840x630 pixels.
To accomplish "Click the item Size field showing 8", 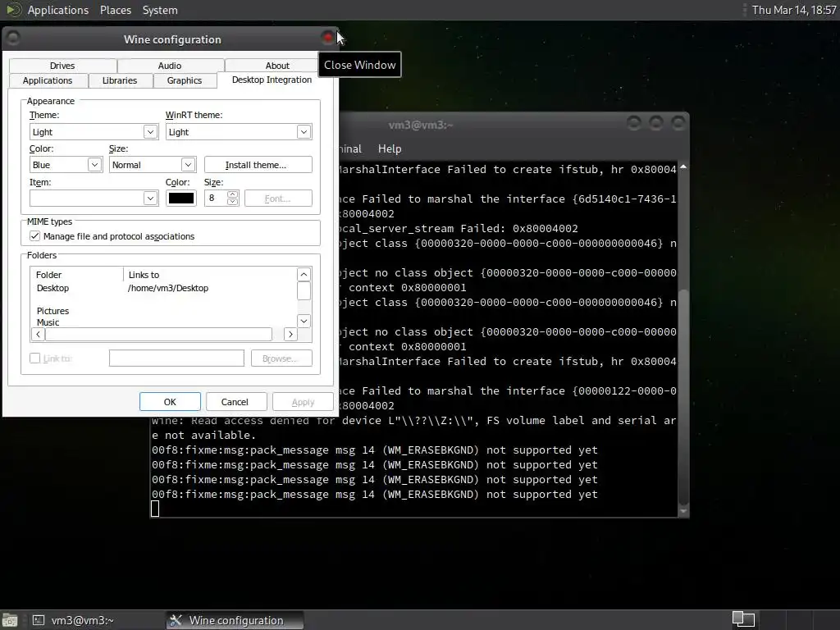I will (x=216, y=199).
